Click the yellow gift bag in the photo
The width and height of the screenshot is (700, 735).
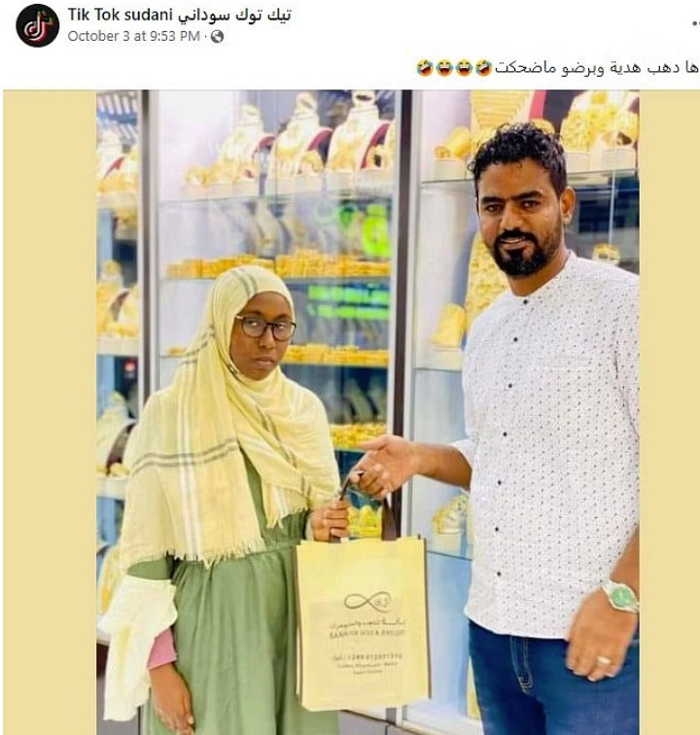click(364, 623)
